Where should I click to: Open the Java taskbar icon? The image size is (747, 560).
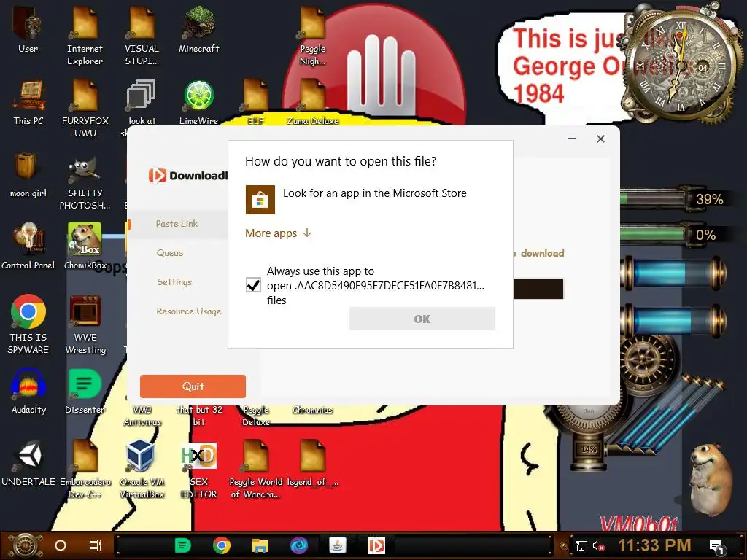(337, 545)
